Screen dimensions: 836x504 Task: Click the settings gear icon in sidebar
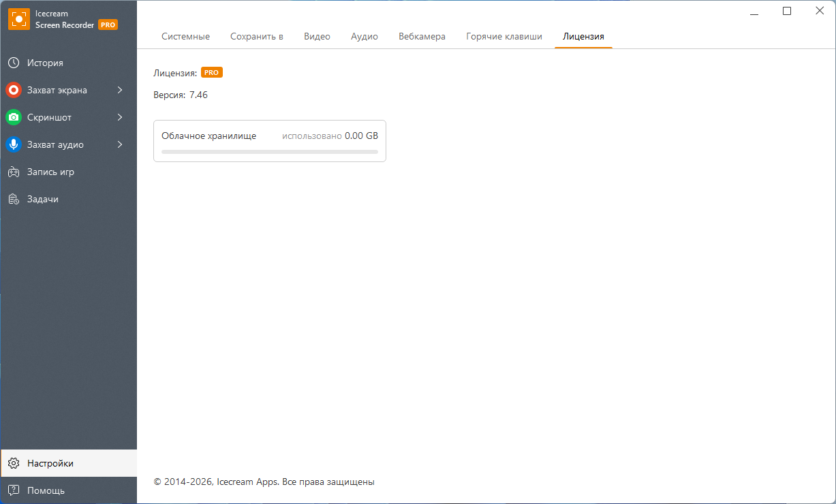pyautogui.click(x=14, y=463)
